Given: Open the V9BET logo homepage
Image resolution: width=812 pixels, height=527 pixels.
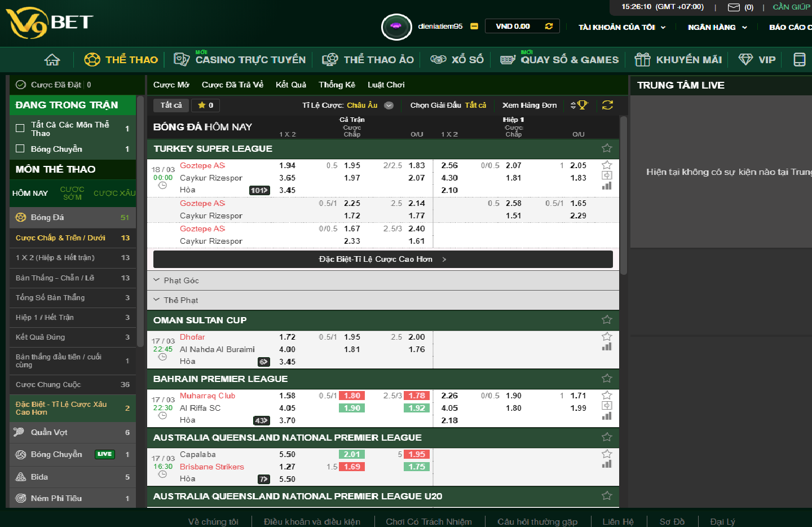Looking at the screenshot, I should click(50, 24).
